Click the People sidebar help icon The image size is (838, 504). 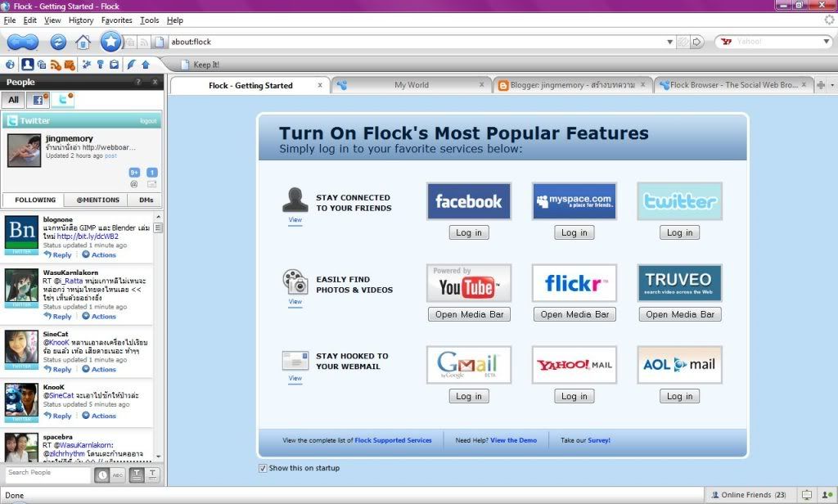[138, 82]
